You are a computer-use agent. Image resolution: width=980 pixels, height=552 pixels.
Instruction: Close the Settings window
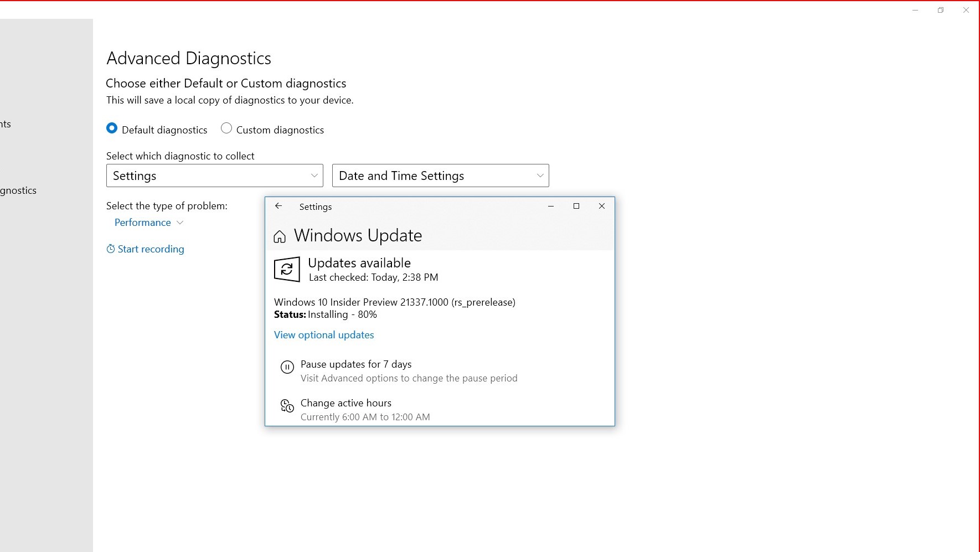[x=602, y=206]
